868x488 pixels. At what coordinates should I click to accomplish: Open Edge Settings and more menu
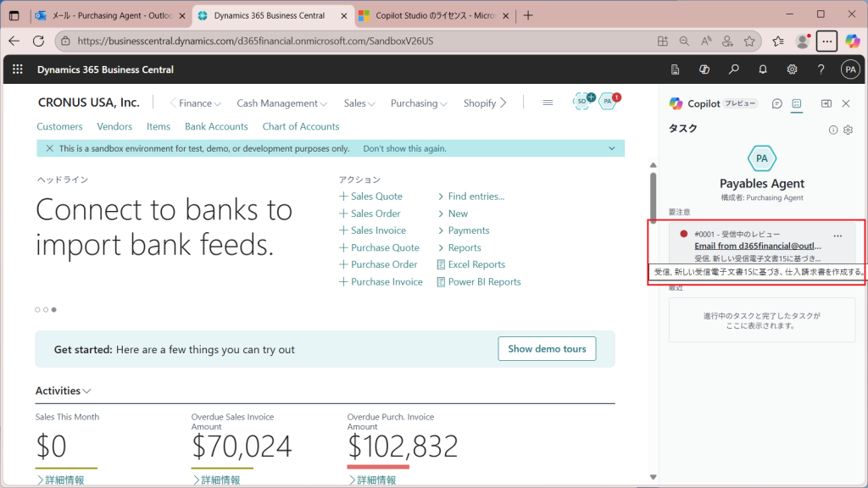pyautogui.click(x=826, y=41)
